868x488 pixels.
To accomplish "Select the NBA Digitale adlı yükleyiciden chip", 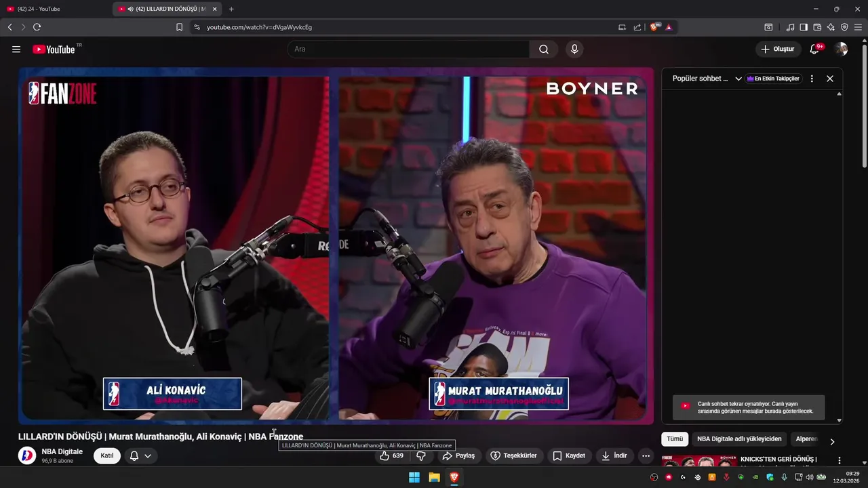I will 739,439.
